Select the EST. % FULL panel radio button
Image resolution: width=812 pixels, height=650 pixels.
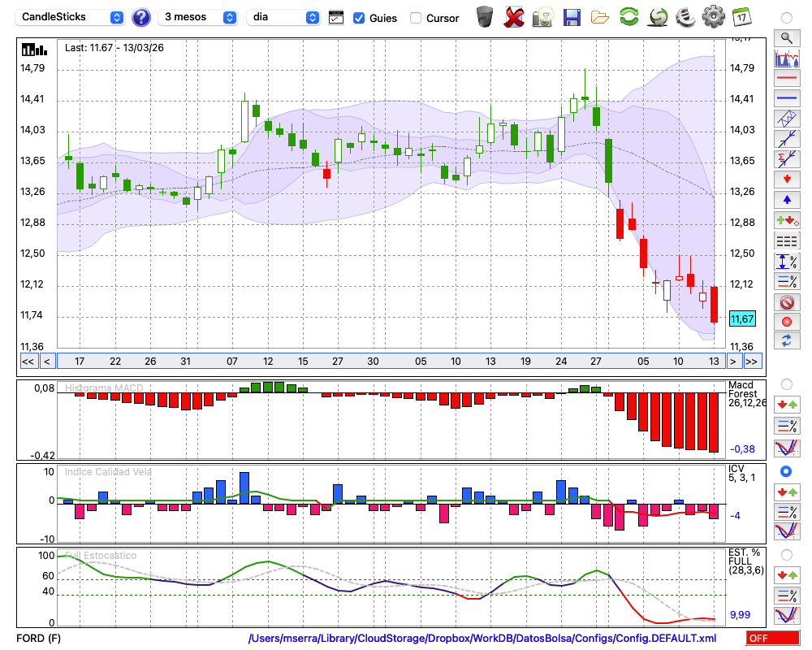pyautogui.click(x=786, y=555)
